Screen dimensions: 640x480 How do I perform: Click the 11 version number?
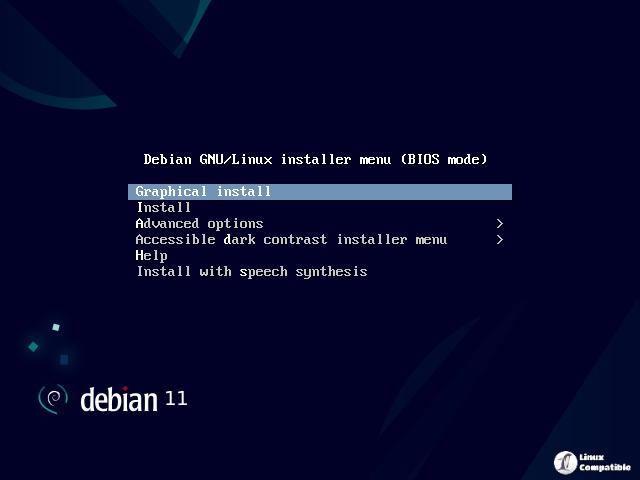[176, 398]
